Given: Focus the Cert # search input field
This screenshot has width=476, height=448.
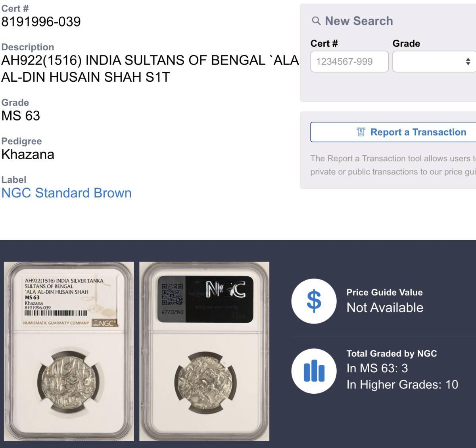Looking at the screenshot, I should (349, 61).
